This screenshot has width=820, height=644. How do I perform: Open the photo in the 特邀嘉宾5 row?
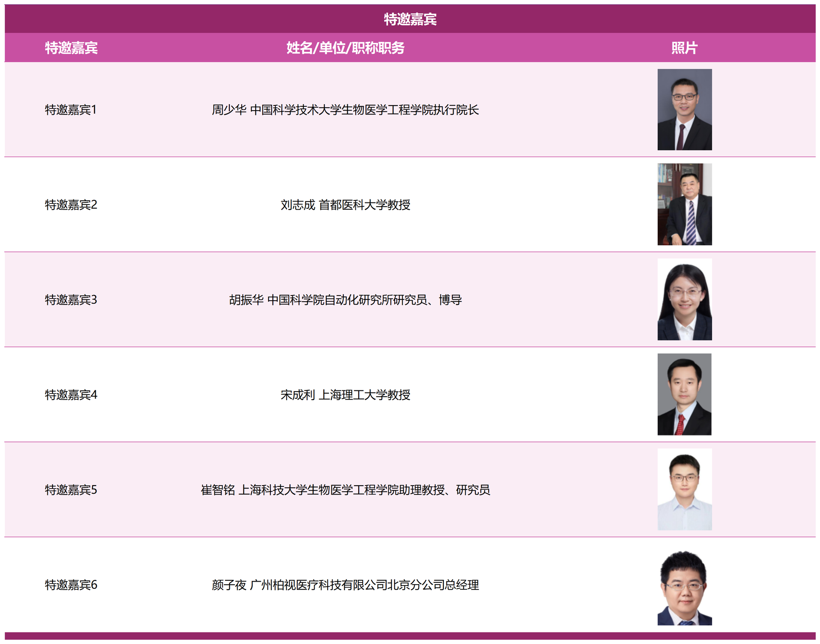(685, 489)
